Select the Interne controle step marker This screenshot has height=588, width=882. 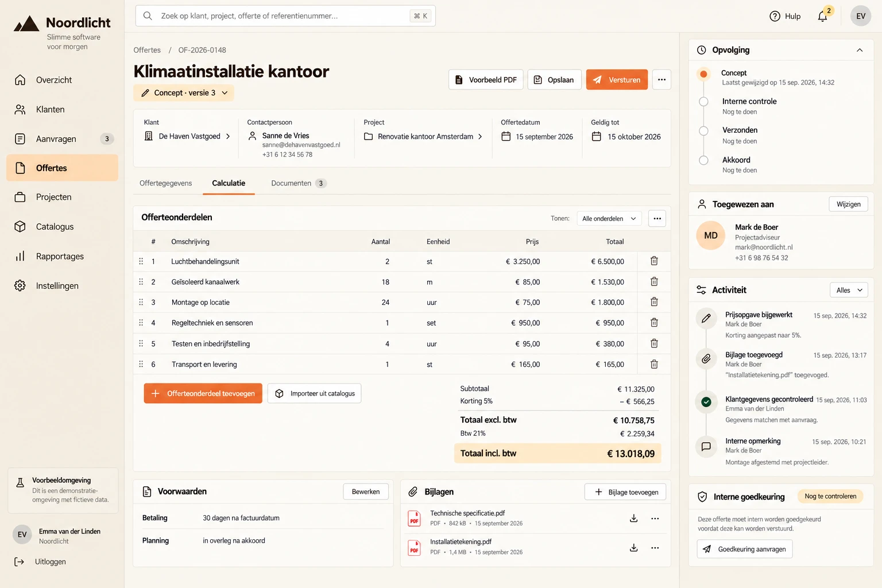703,102
